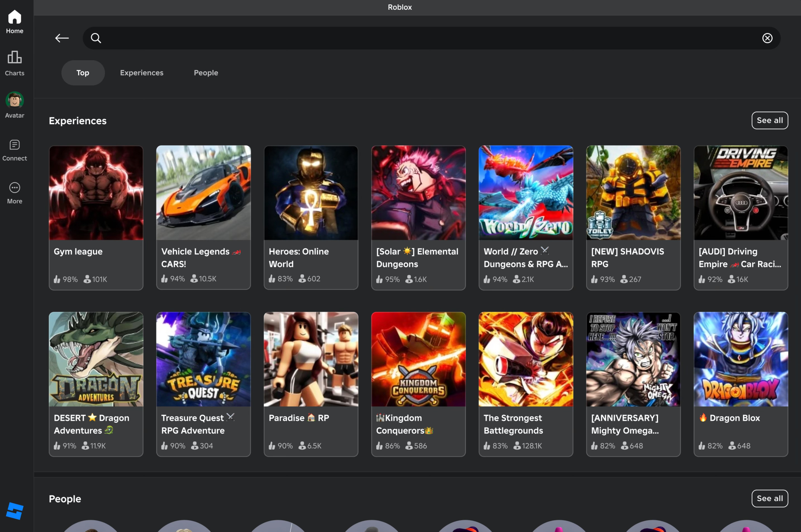Open World // Zero experience thumbnail
The height and width of the screenshot is (532, 801).
526,193
